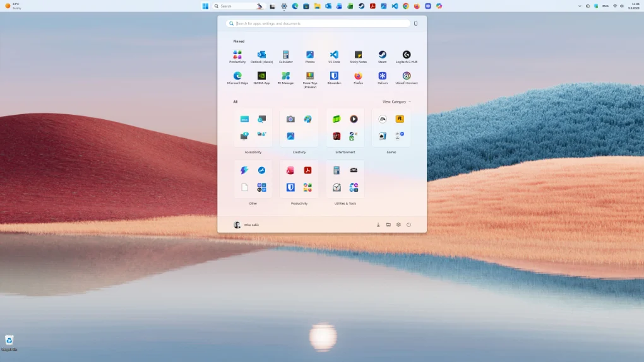Open Outlook (classic) from pinned apps
This screenshot has height=362, width=644.
[261, 57]
